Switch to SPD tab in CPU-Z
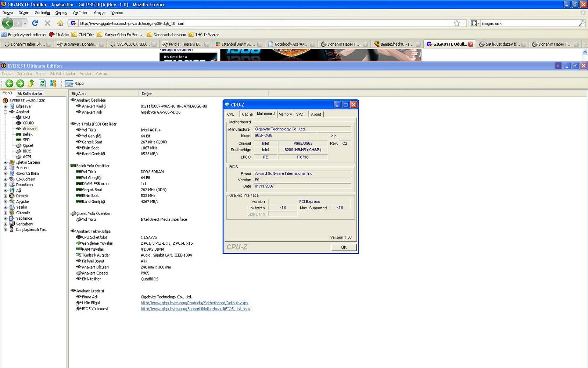This screenshot has height=368, width=588. pos(300,114)
